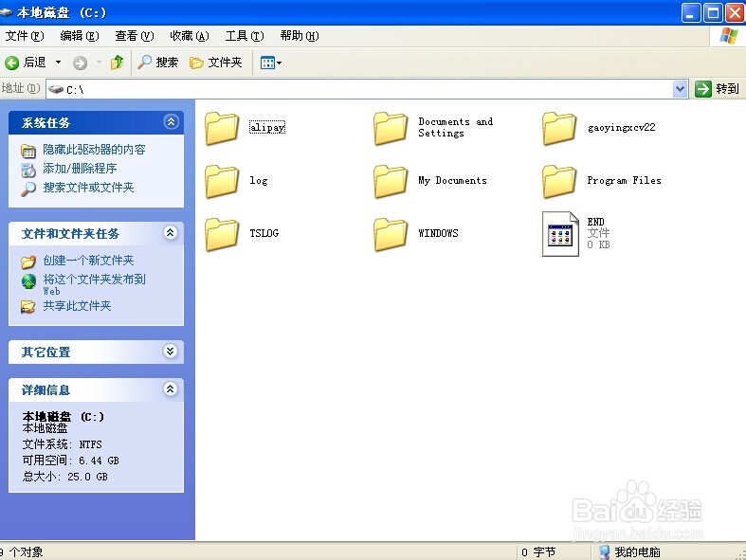Click the search files magnifier icon

tap(28, 189)
